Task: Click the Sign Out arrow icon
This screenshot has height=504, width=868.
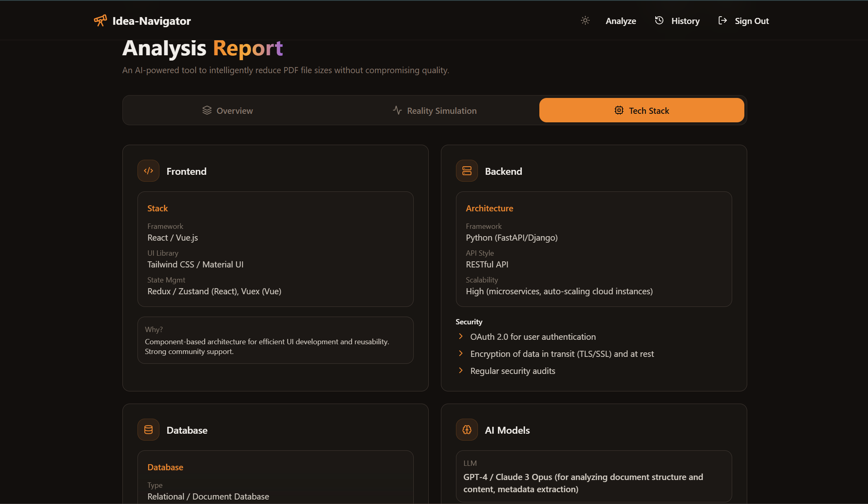Action: click(722, 20)
